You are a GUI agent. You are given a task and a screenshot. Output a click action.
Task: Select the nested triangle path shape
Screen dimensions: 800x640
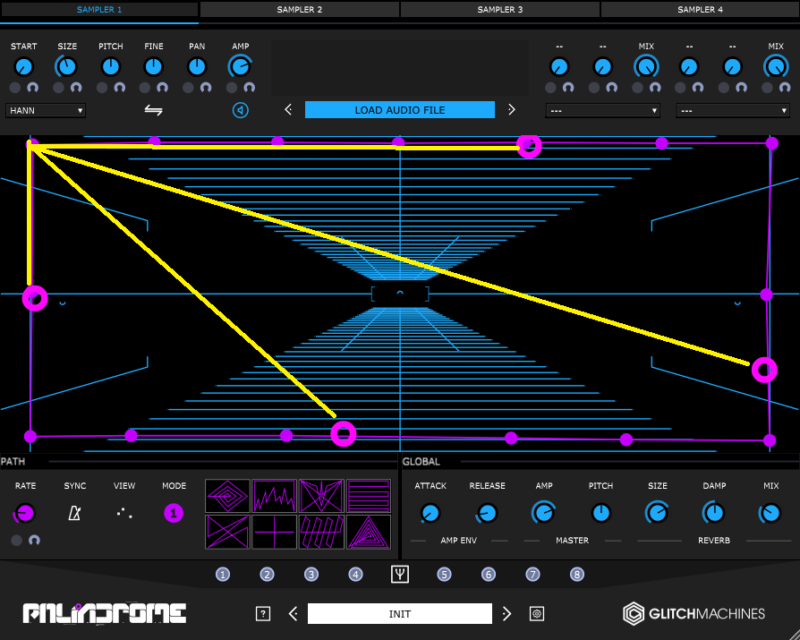point(369,531)
